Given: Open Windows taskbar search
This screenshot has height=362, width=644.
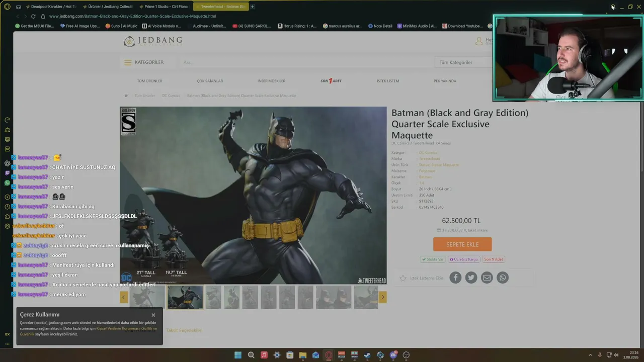Looking at the screenshot, I should [251, 355].
